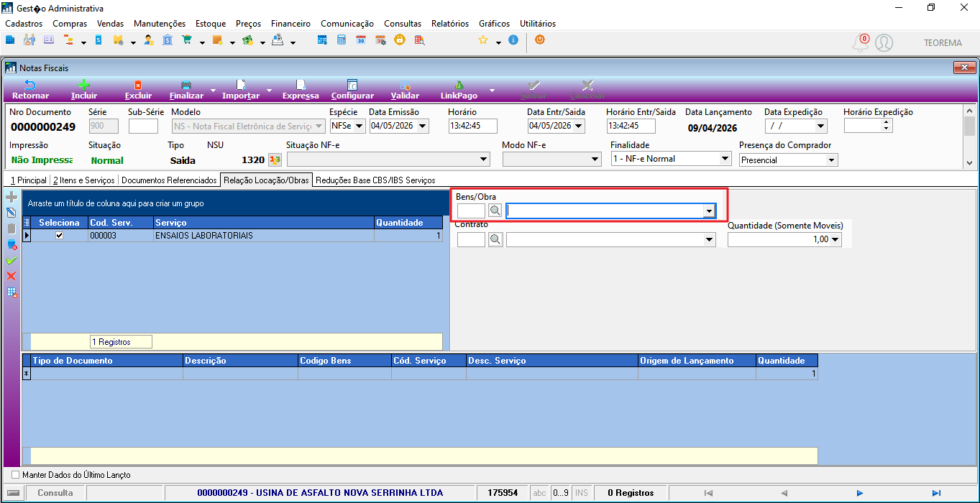The width and height of the screenshot is (980, 503).
Task: Open the Data Emissão date picker dropdown
Action: pyautogui.click(x=422, y=126)
